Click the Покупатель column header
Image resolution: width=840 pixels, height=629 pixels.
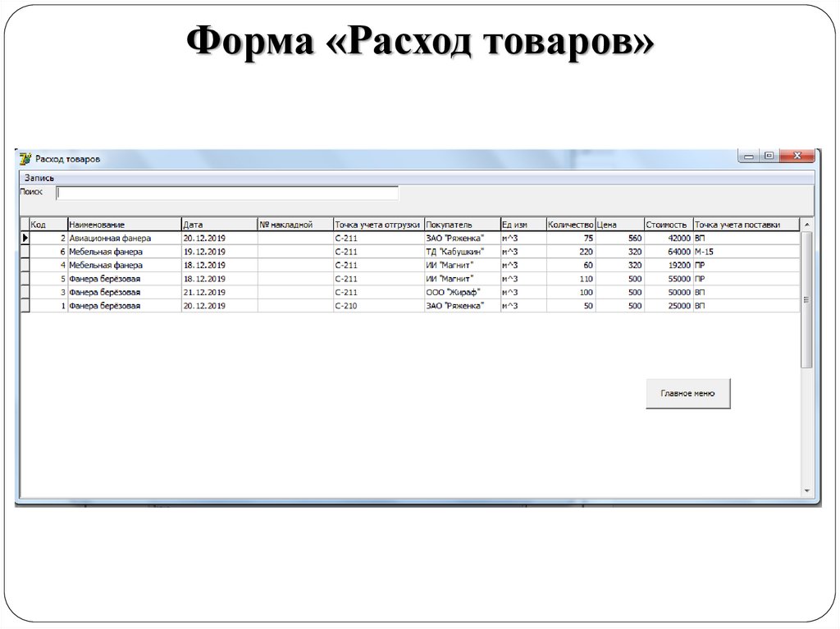tap(459, 223)
